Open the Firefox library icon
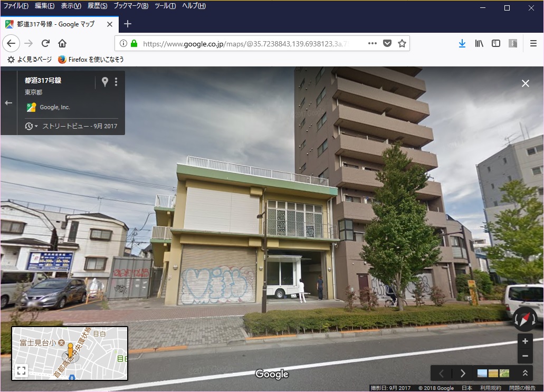This screenshot has width=544, height=392. tap(479, 44)
